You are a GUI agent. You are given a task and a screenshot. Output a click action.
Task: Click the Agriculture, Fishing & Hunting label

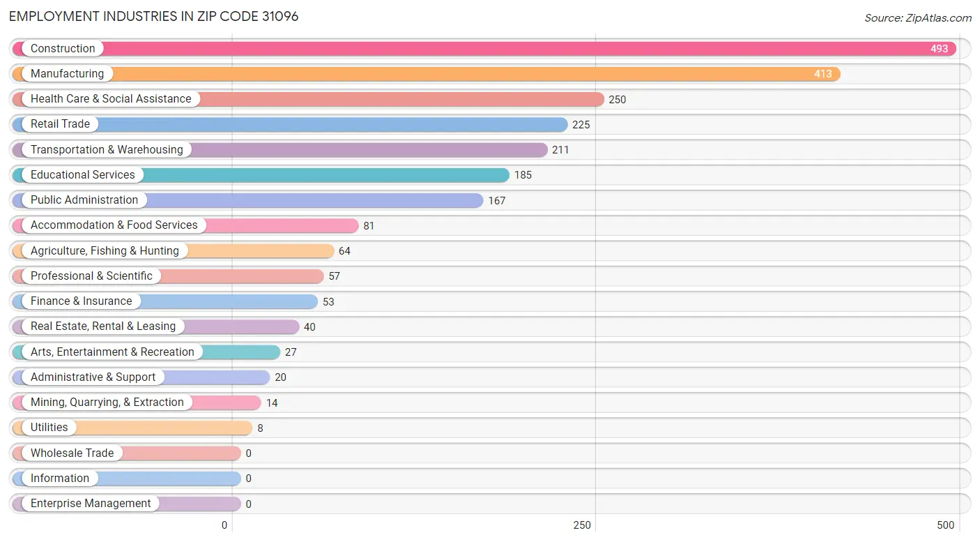(105, 251)
